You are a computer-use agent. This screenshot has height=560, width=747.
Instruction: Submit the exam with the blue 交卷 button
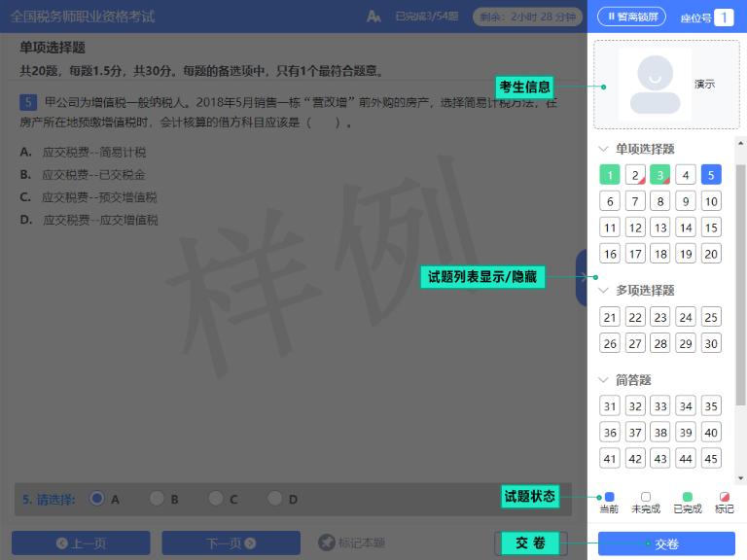coord(666,543)
